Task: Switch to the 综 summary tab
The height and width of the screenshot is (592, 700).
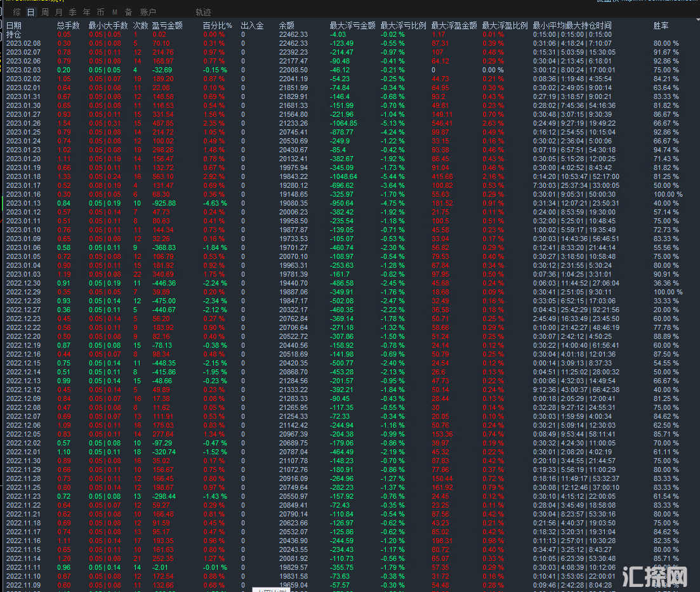Action: click(17, 12)
